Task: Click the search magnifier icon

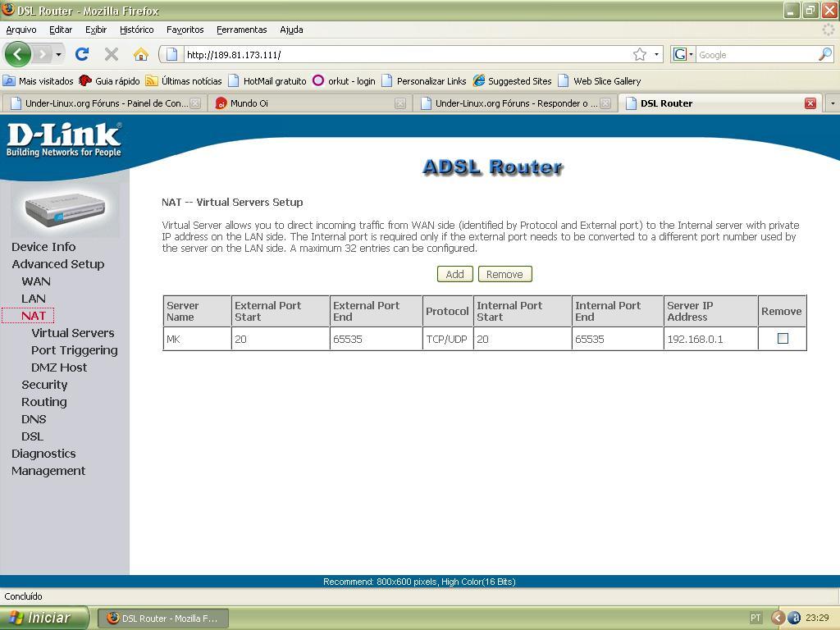Action: coord(825,54)
